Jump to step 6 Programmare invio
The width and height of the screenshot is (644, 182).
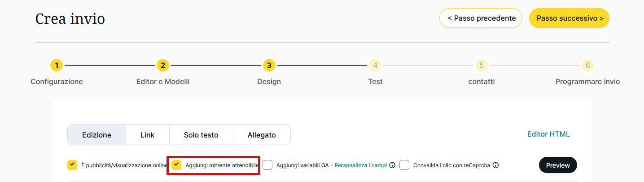[587, 66]
